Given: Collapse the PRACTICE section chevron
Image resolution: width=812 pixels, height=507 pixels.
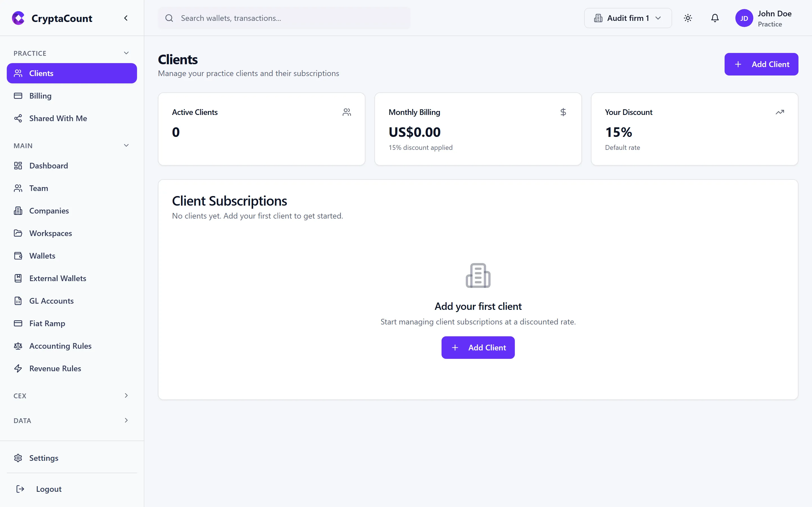Looking at the screenshot, I should [126, 53].
